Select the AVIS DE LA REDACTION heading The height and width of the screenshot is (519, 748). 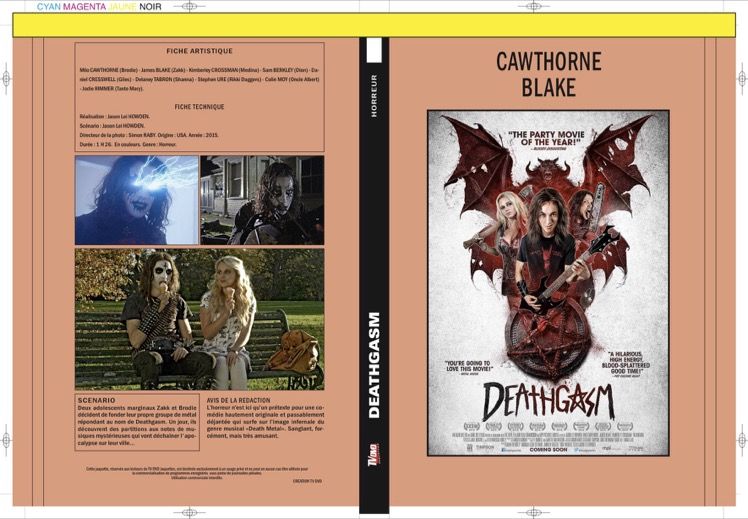coord(239,400)
